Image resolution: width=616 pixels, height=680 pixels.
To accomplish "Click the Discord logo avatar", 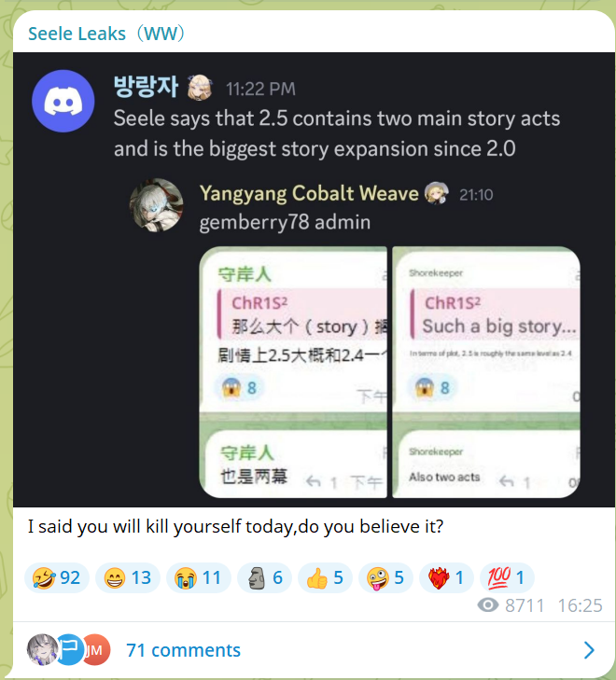I will point(63,101).
